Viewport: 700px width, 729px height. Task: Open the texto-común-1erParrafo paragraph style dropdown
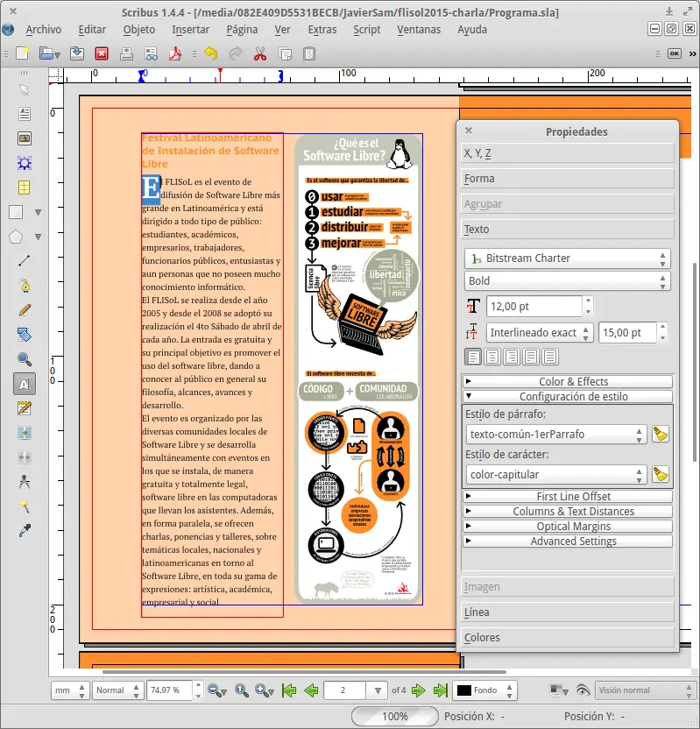pos(555,435)
